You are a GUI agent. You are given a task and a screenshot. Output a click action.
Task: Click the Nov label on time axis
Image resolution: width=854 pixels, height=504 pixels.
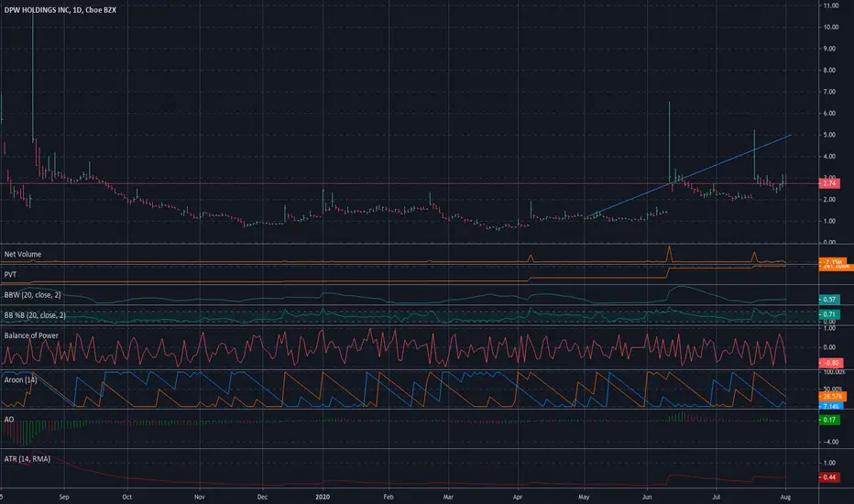pos(200,497)
